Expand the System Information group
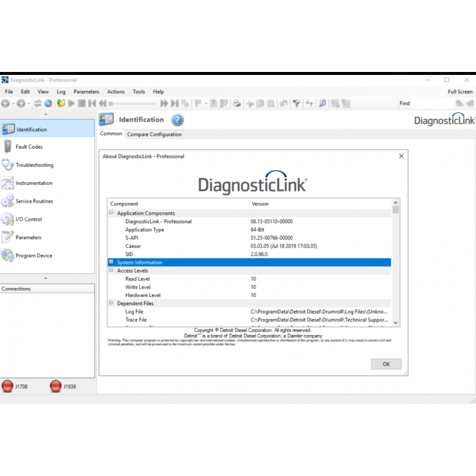 (x=111, y=262)
